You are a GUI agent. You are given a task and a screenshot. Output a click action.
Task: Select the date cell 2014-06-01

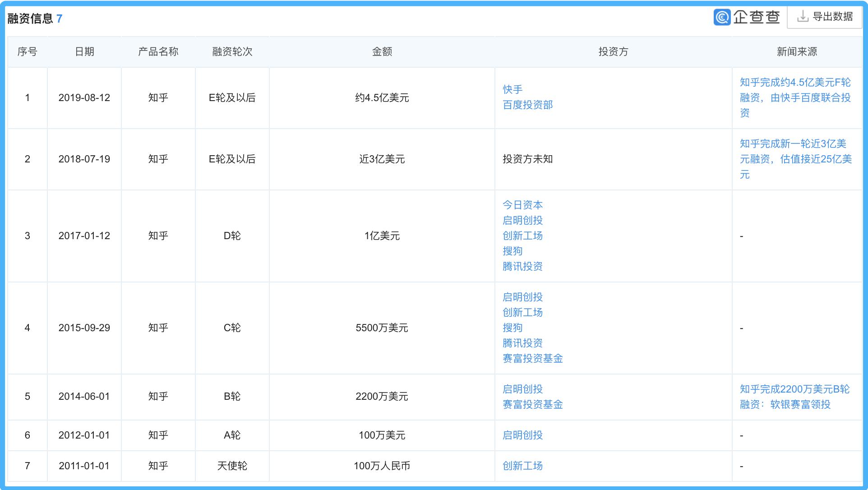click(x=84, y=397)
